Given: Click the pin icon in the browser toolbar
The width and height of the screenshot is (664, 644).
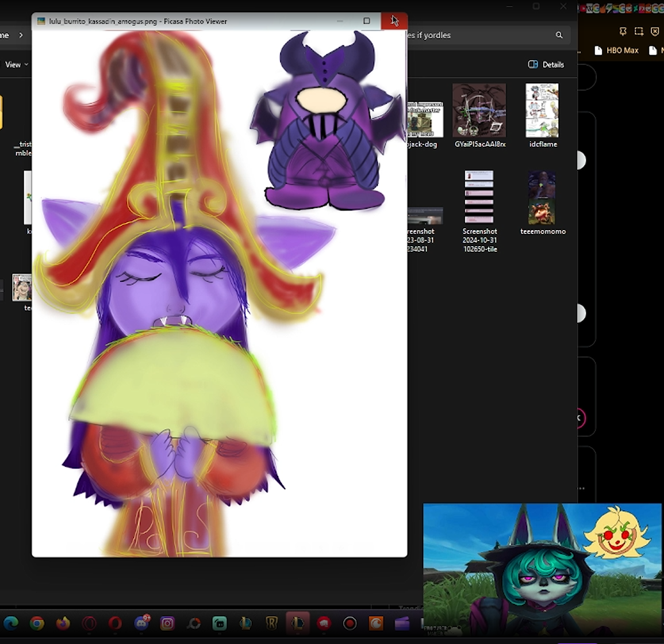Looking at the screenshot, I should tap(623, 32).
